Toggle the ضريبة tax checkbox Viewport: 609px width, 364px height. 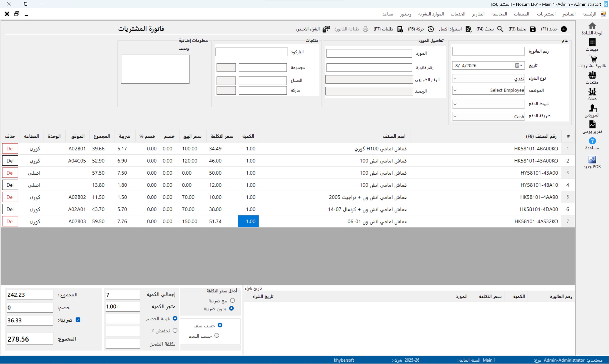pyautogui.click(x=78, y=320)
